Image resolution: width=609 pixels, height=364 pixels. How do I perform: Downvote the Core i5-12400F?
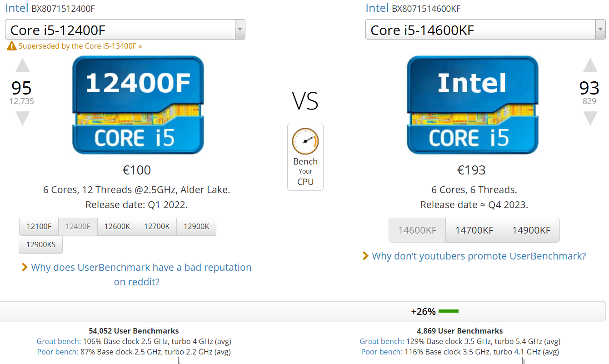click(x=22, y=118)
